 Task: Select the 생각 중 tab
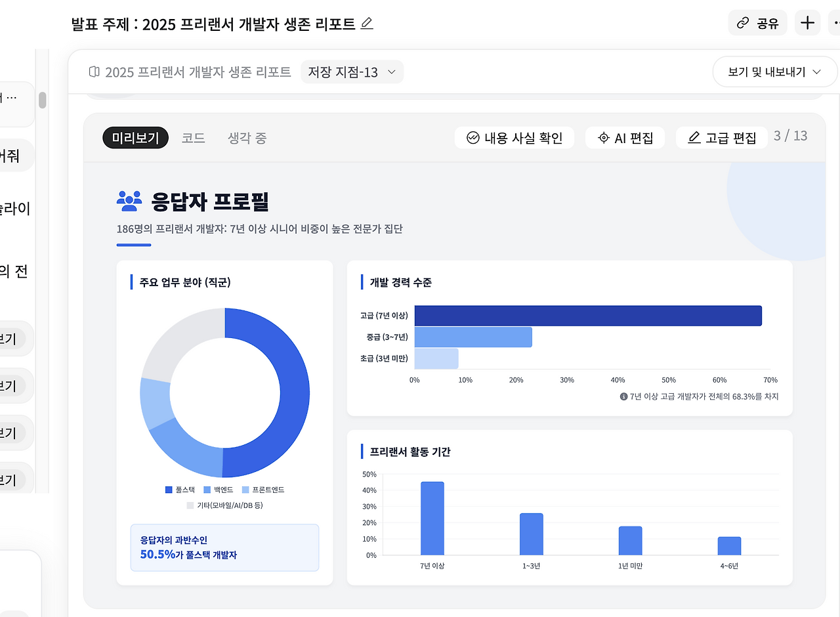point(247,137)
